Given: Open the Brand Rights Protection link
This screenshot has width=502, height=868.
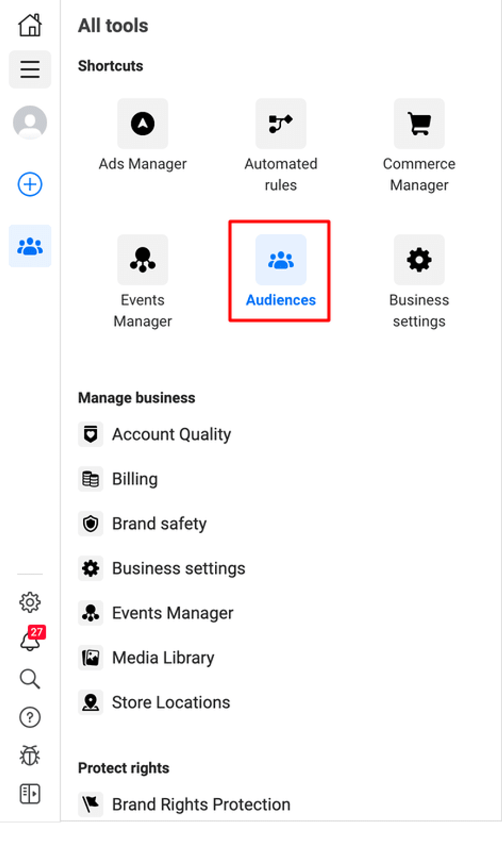Looking at the screenshot, I should click(184, 804).
